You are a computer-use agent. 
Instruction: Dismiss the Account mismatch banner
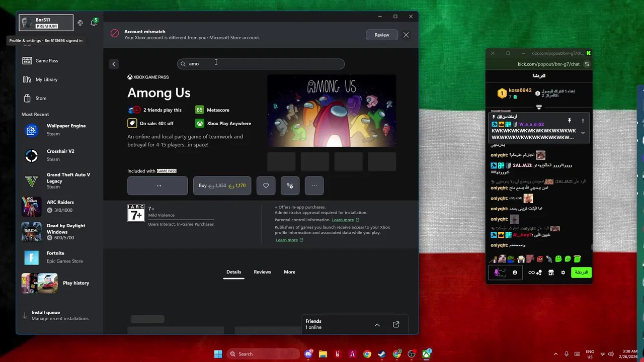pos(406,35)
